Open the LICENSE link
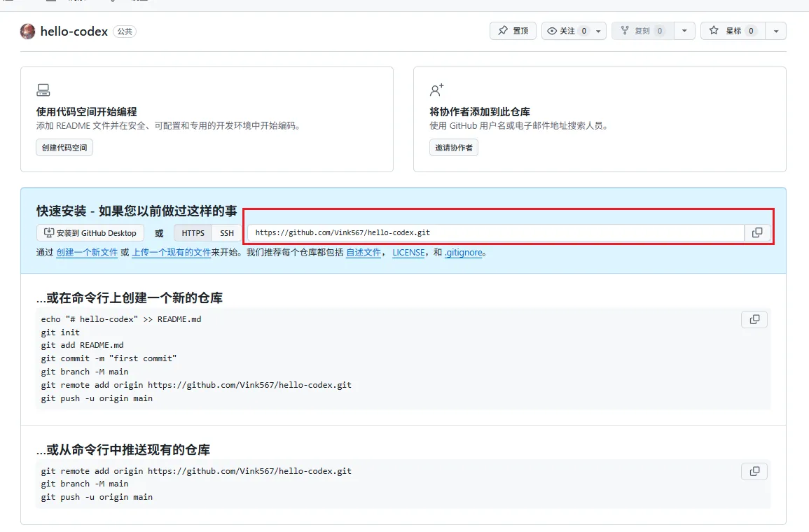Viewport: 809px width, 532px height. (x=408, y=253)
